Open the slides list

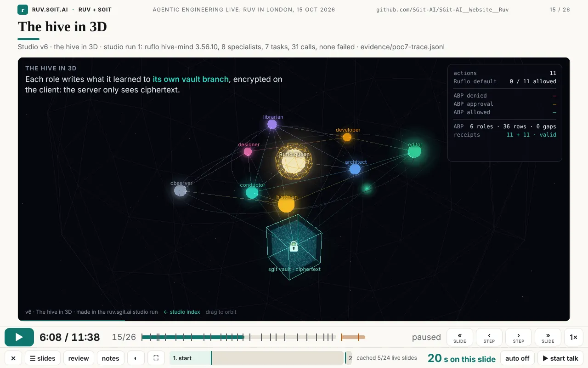click(x=43, y=358)
